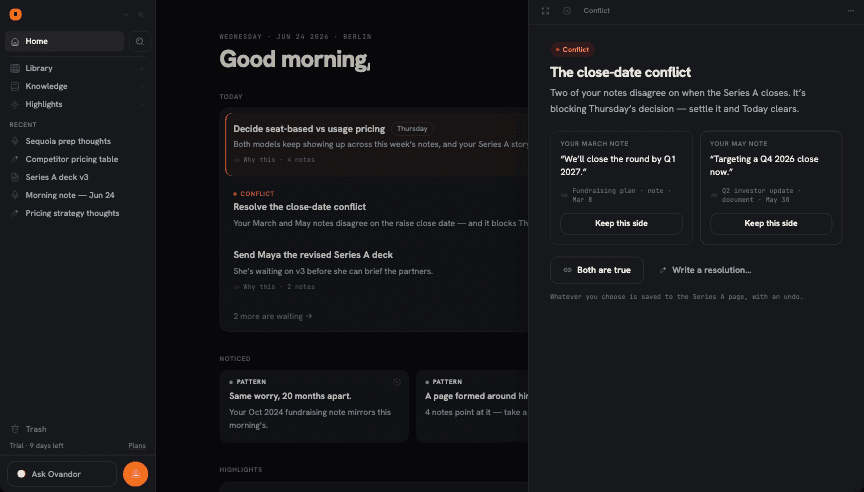Open Send Maya the revised Series A deck
864x492 pixels.
click(313, 255)
